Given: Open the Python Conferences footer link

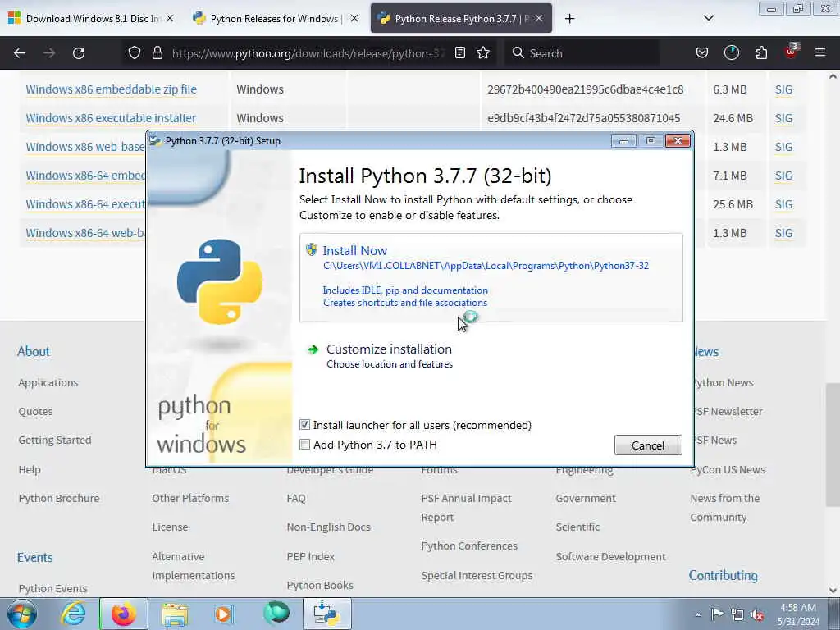Looking at the screenshot, I should point(469,546).
